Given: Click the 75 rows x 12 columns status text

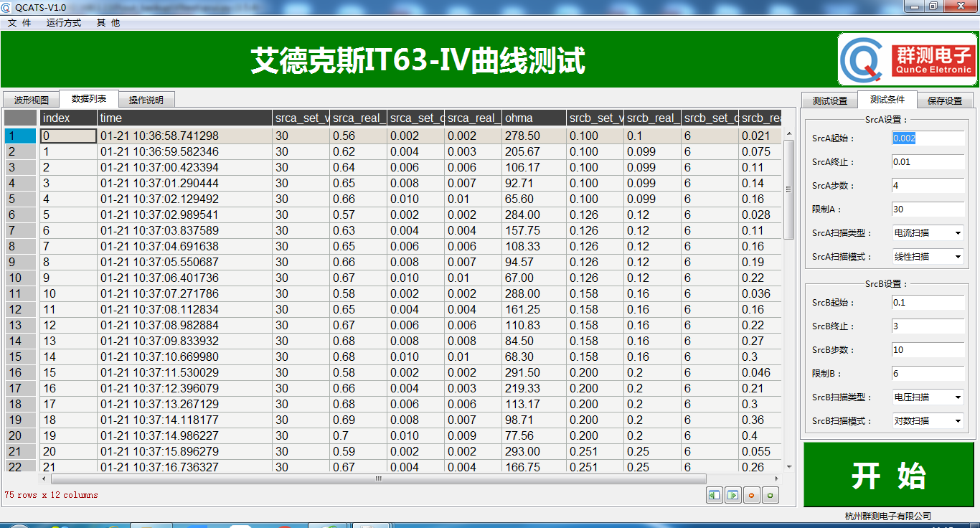Looking at the screenshot, I should click(x=51, y=495).
